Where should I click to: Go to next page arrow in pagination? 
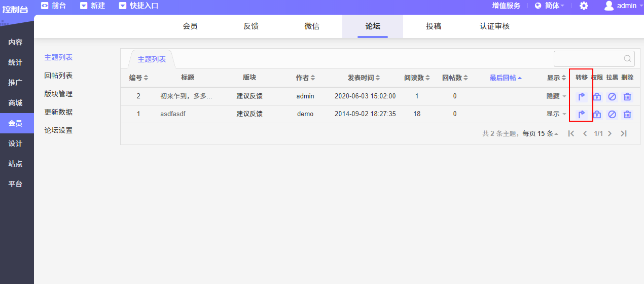pos(610,133)
